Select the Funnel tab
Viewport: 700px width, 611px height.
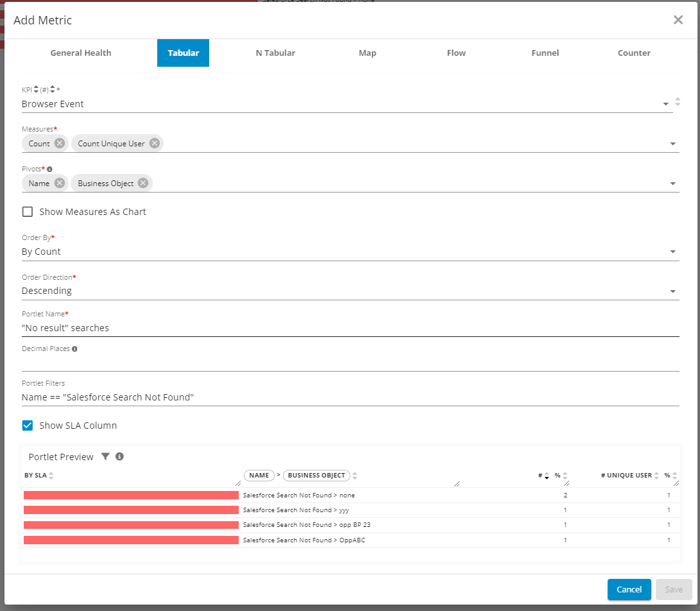pyautogui.click(x=545, y=53)
